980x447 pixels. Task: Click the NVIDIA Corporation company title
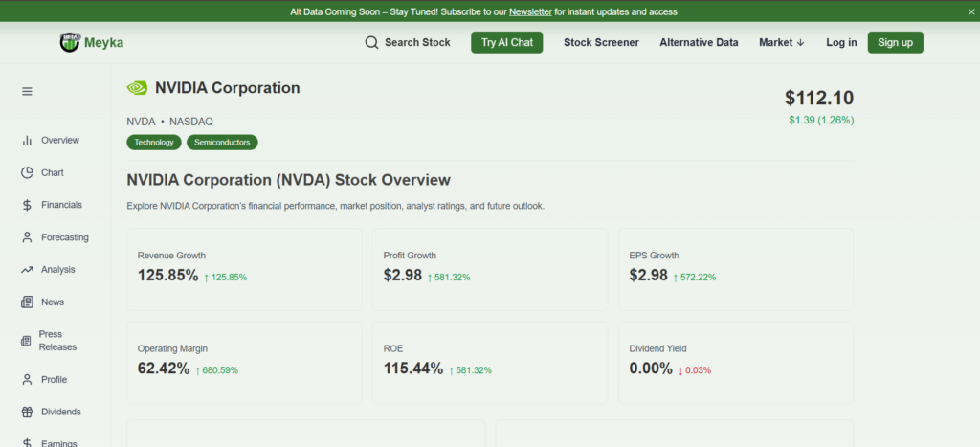(x=228, y=88)
